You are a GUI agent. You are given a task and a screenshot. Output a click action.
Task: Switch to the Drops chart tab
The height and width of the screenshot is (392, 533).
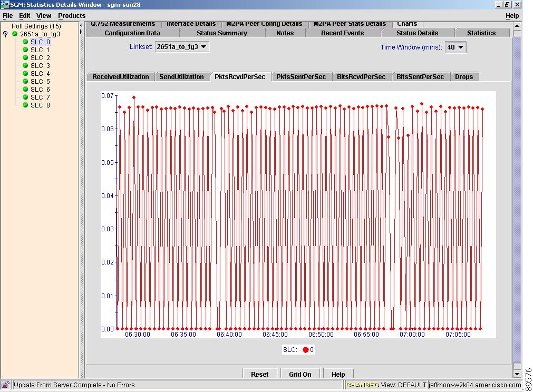[x=463, y=77]
